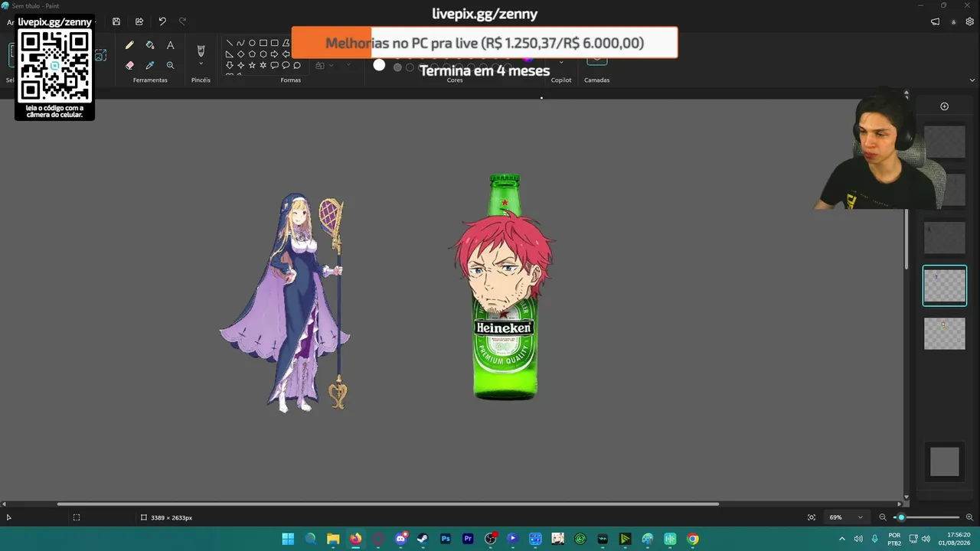
Task: Select the layer thumbnail below the highlighted one
Action: tap(944, 334)
